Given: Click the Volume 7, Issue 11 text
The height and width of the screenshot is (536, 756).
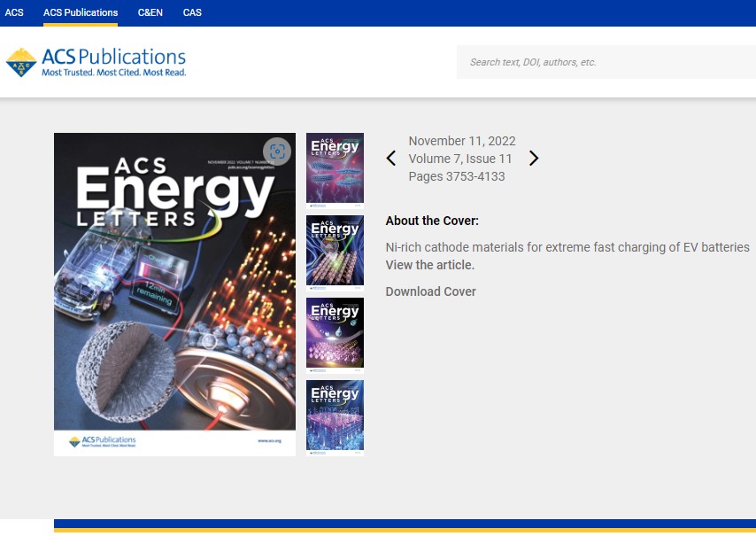Looking at the screenshot, I should pos(460,159).
